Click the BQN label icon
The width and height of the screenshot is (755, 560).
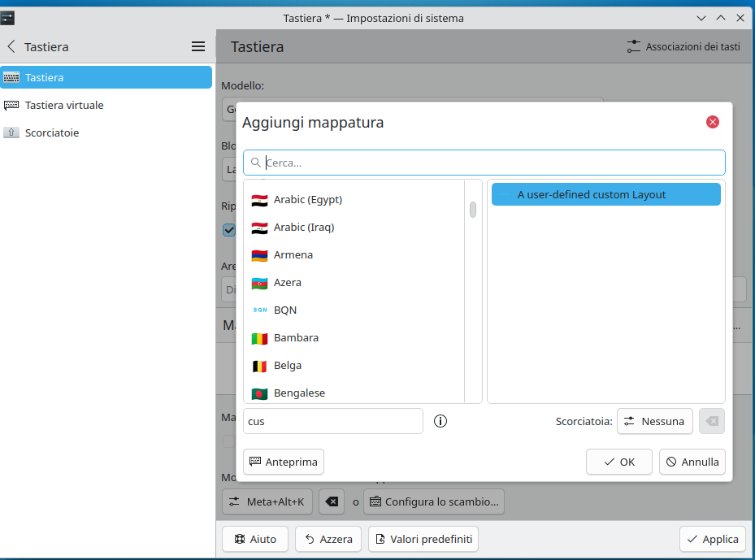tap(260, 310)
